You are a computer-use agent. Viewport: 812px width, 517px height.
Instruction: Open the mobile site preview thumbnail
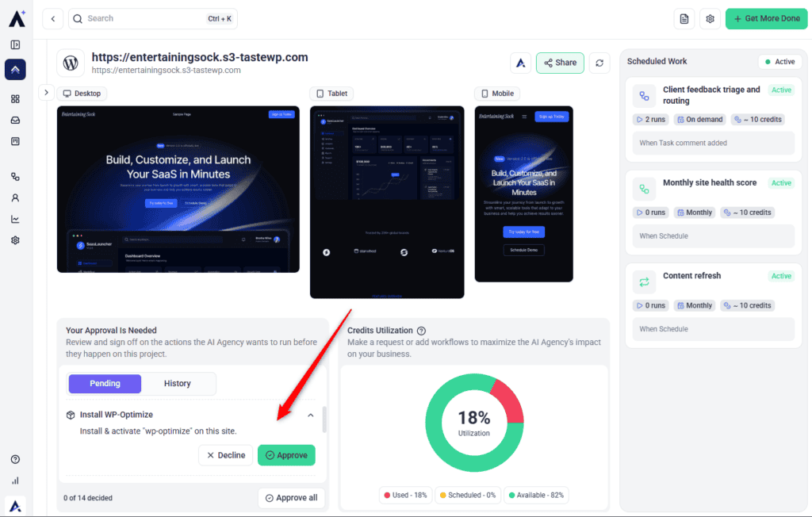pyautogui.click(x=524, y=193)
